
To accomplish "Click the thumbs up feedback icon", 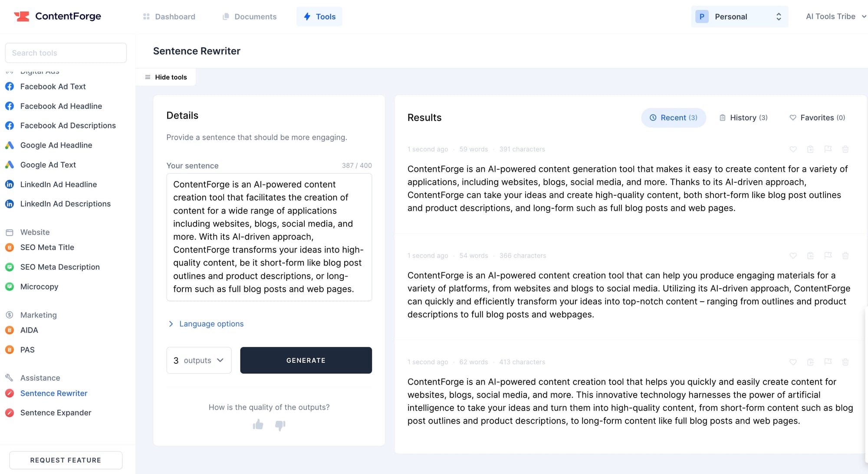I will [x=258, y=424].
